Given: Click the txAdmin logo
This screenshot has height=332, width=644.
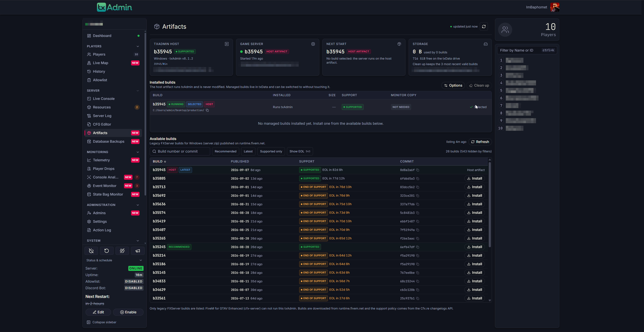Looking at the screenshot, I should tap(115, 7).
